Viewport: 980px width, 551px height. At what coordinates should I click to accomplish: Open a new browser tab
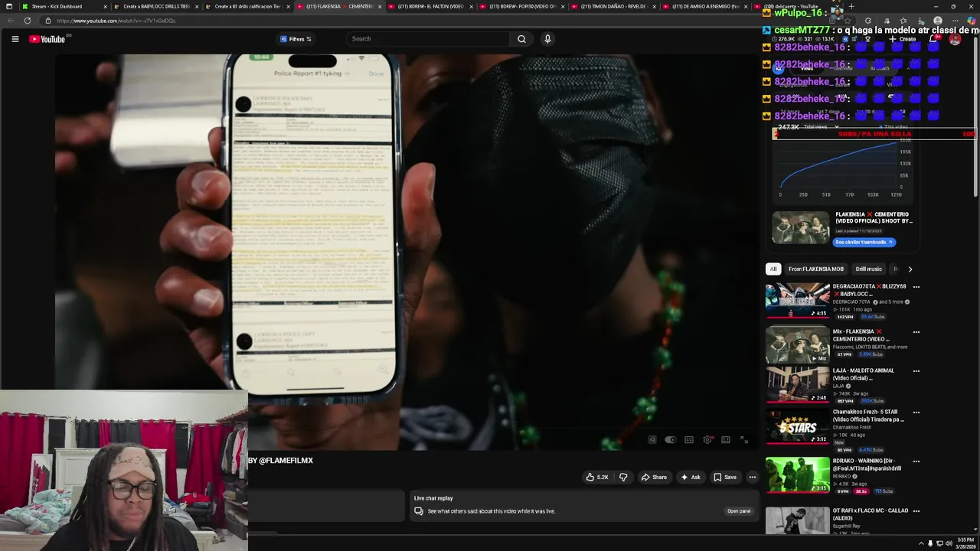[x=851, y=6]
